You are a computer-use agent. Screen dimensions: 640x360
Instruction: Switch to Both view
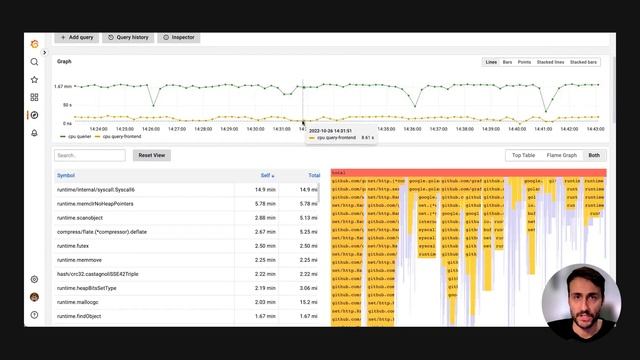[x=594, y=155]
